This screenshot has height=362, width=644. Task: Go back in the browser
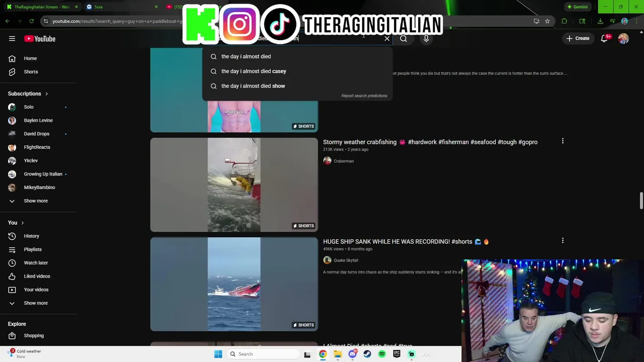pyautogui.click(x=8, y=21)
